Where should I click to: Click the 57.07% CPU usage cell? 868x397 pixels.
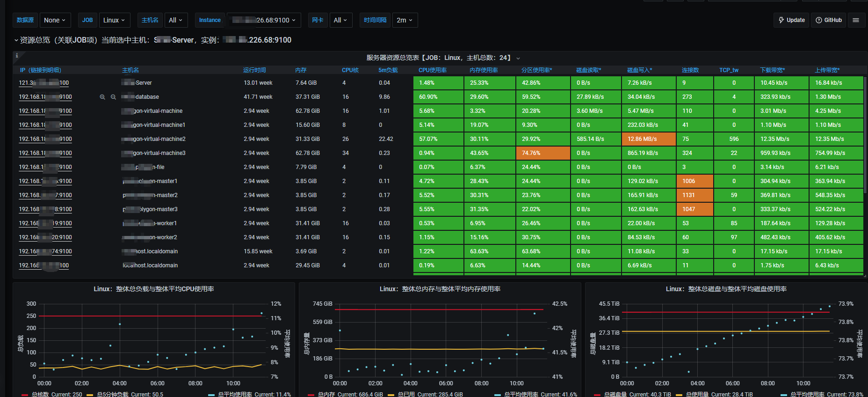tap(439, 139)
